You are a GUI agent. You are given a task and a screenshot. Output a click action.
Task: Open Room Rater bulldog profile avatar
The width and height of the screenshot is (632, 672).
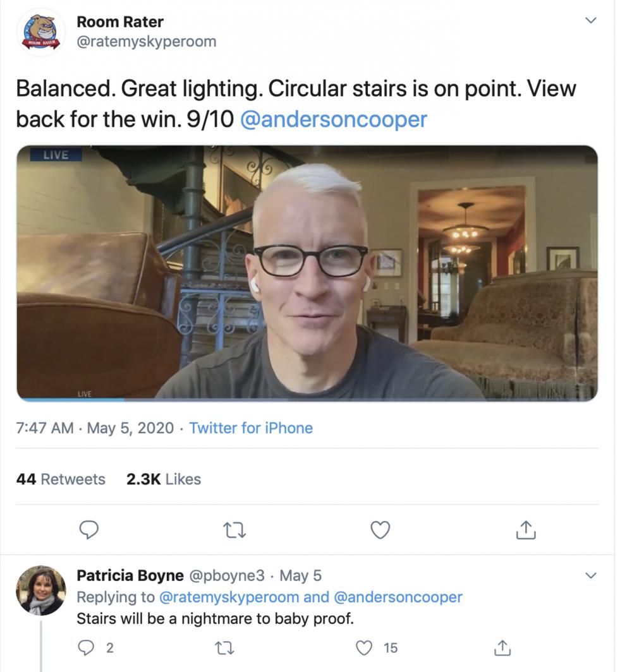(42, 32)
